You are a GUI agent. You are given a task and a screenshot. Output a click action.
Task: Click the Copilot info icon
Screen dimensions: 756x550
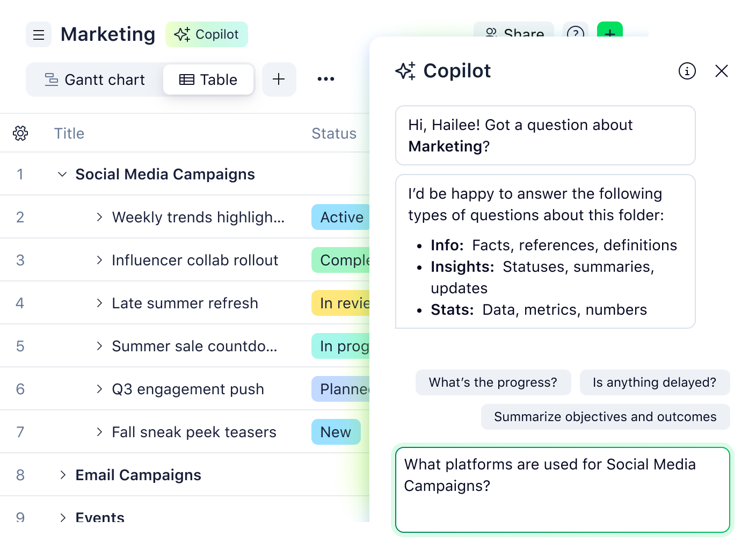coord(687,71)
